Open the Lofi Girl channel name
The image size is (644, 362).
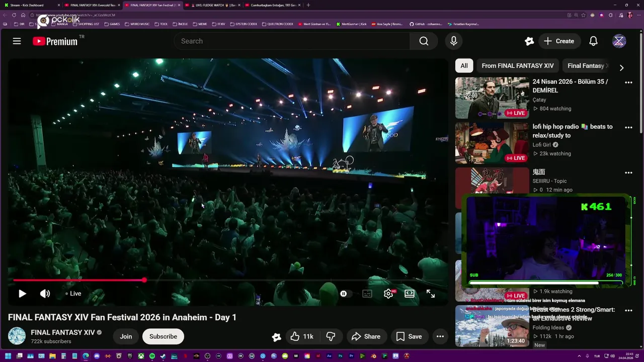click(542, 145)
